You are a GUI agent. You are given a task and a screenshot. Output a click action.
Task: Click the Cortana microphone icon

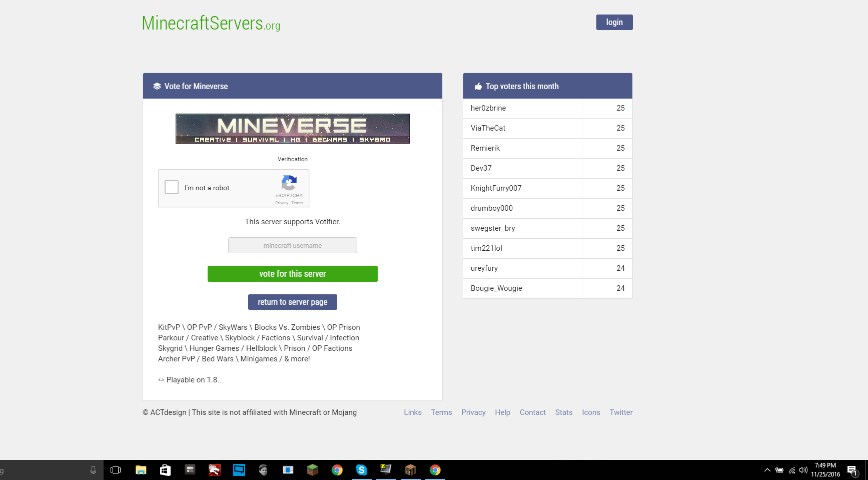(x=93, y=470)
